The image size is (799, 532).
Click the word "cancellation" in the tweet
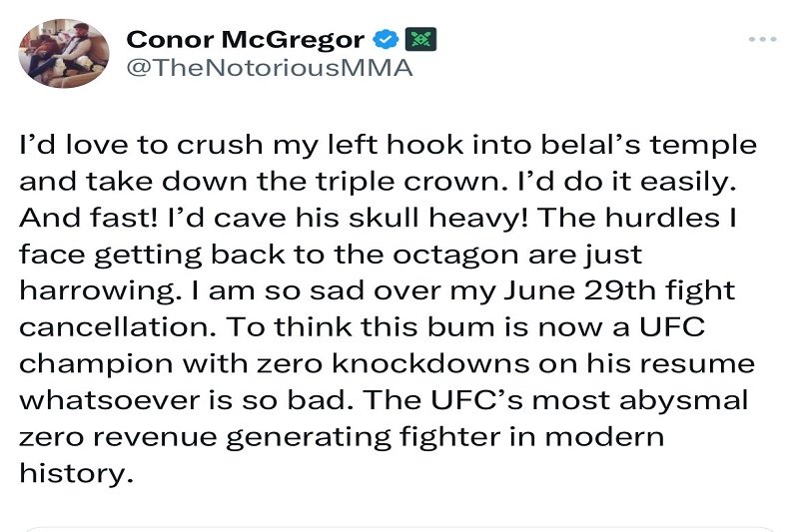[x=110, y=327]
